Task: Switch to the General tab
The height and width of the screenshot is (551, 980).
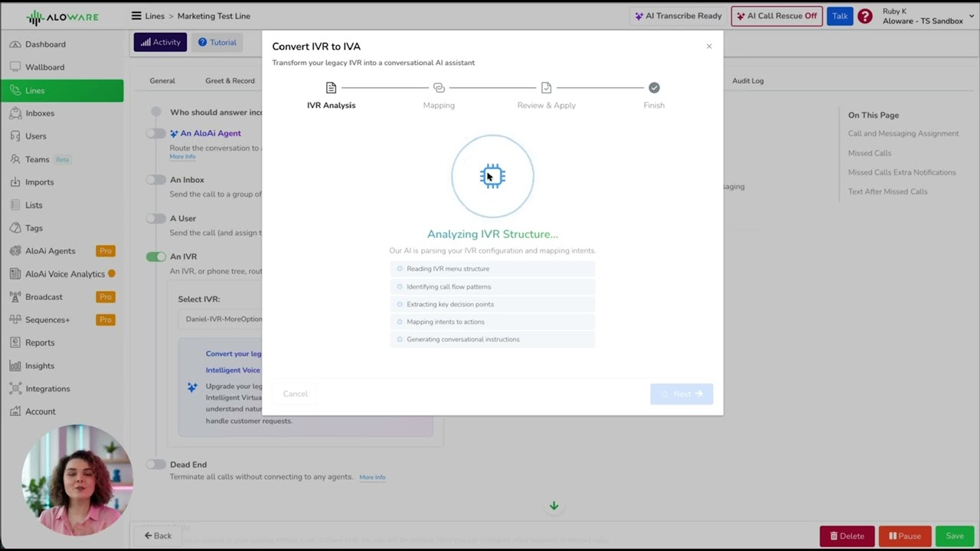Action: pos(162,80)
